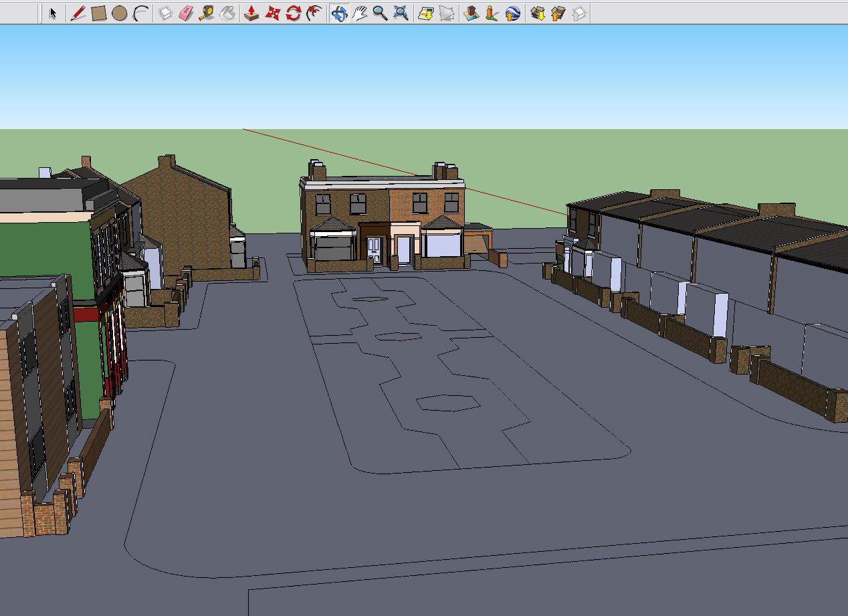The width and height of the screenshot is (848, 616).
Task: Switch to the Orbit camera tool
Action: (339, 13)
